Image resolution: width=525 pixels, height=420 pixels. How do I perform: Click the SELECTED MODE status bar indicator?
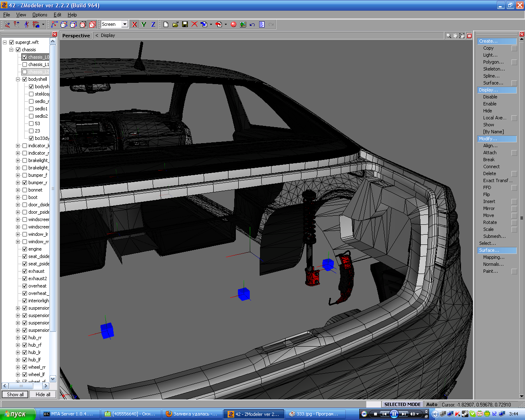(402, 404)
